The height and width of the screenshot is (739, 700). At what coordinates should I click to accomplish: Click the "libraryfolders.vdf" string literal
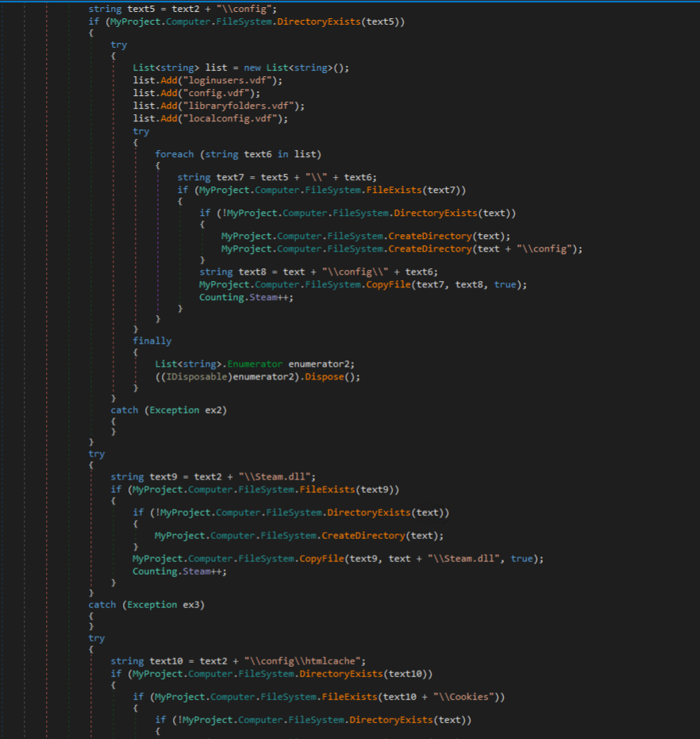(239, 106)
